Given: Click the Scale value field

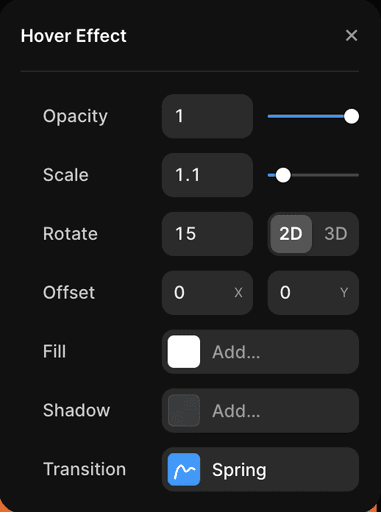Looking at the screenshot, I should pos(207,175).
